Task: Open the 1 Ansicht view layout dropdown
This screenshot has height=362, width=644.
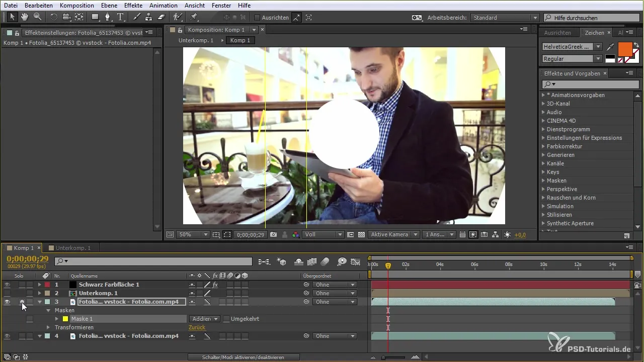Action: tap(440, 234)
